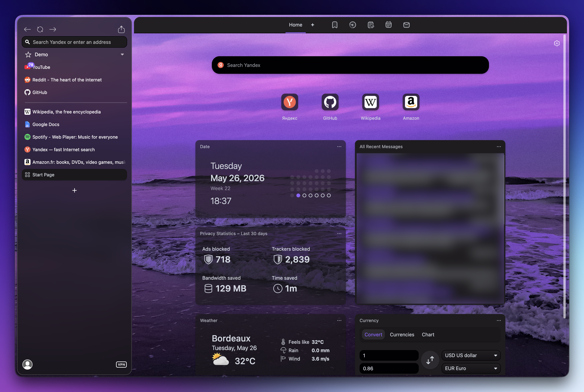Viewport: 584px width, 392px height.
Task: Open the Date widget options menu
Action: pos(339,146)
